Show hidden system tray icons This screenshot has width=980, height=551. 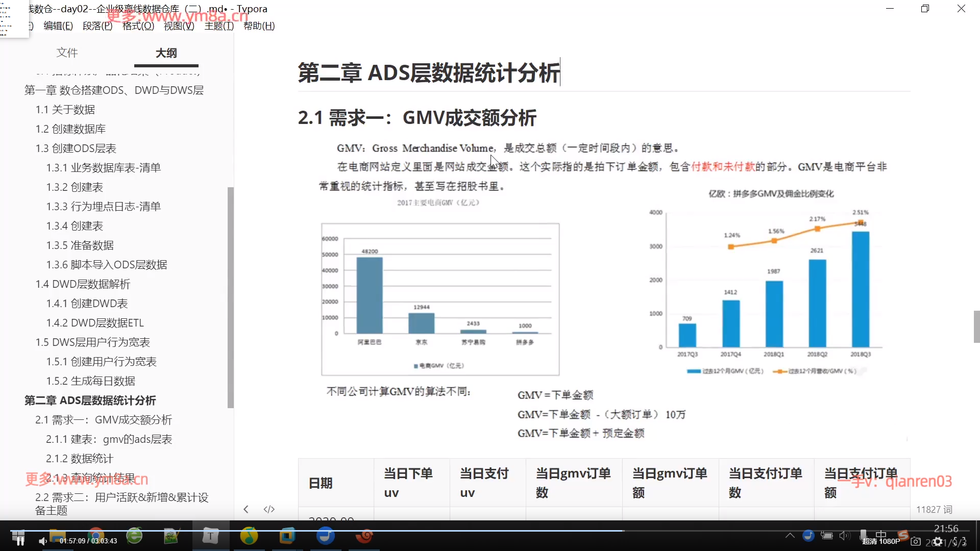point(790,535)
